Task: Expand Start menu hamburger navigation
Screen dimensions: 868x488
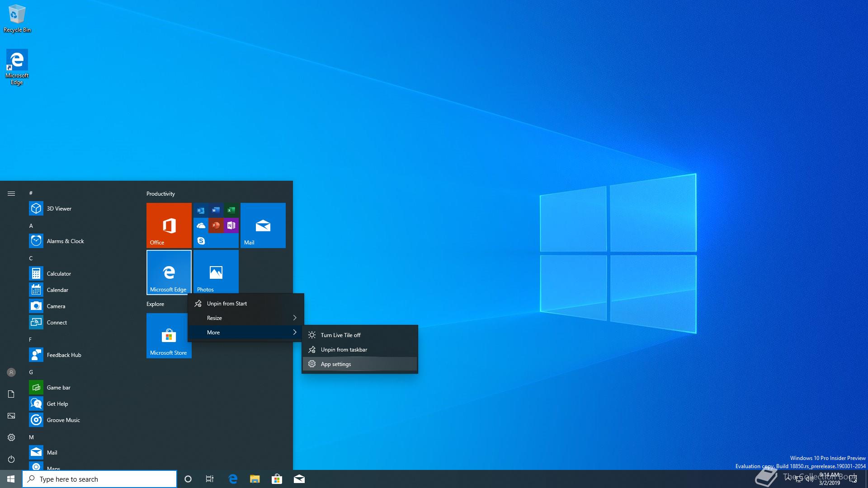Action: [x=11, y=193]
